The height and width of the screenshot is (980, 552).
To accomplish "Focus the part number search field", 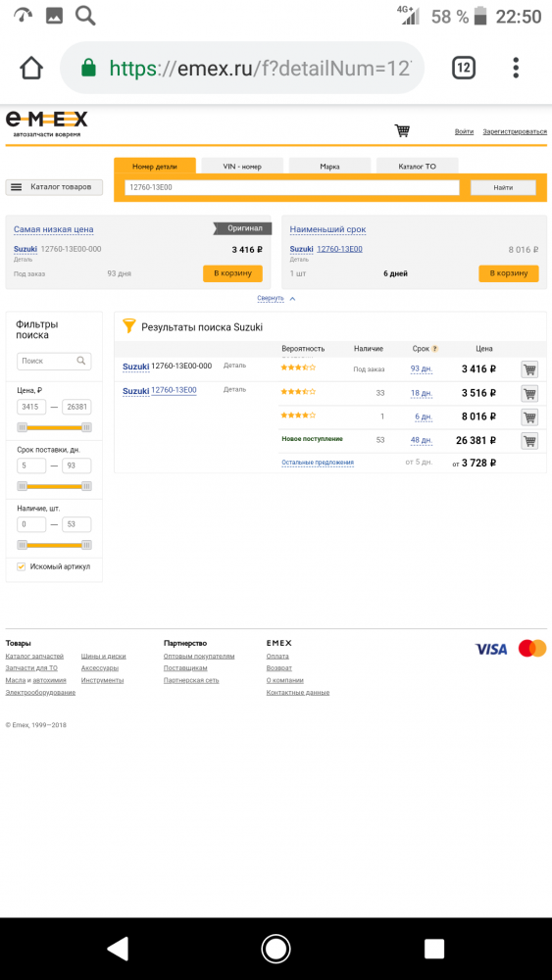I will coord(292,187).
